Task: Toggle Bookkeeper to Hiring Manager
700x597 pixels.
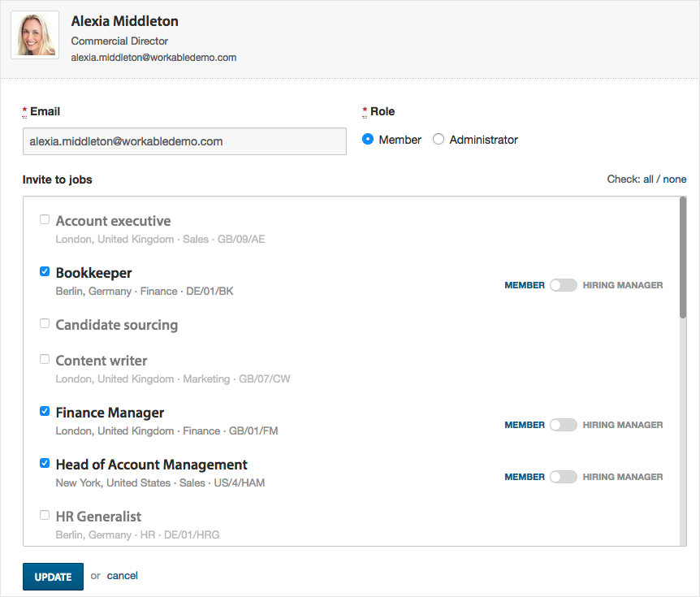Action: click(x=564, y=285)
